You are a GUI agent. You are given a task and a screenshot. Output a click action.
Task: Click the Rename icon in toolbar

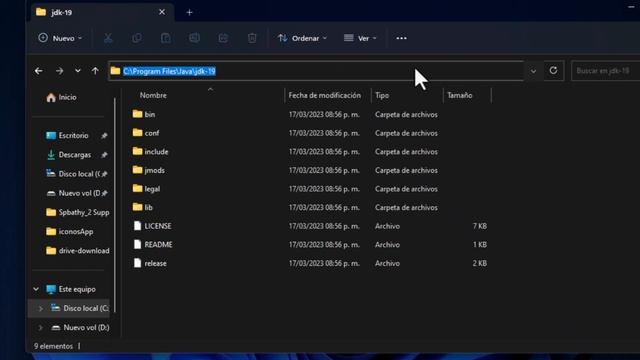click(x=194, y=38)
